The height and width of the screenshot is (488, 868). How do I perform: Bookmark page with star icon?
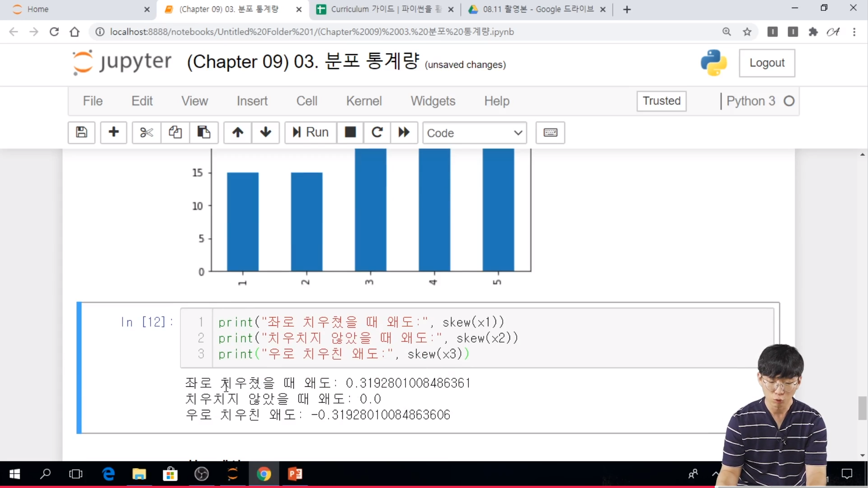(x=747, y=32)
